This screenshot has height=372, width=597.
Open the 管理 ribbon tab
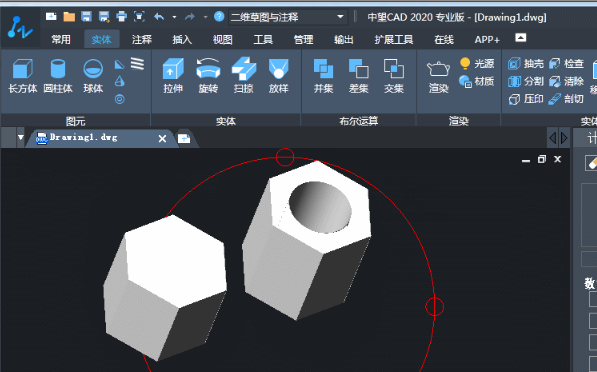click(x=303, y=39)
